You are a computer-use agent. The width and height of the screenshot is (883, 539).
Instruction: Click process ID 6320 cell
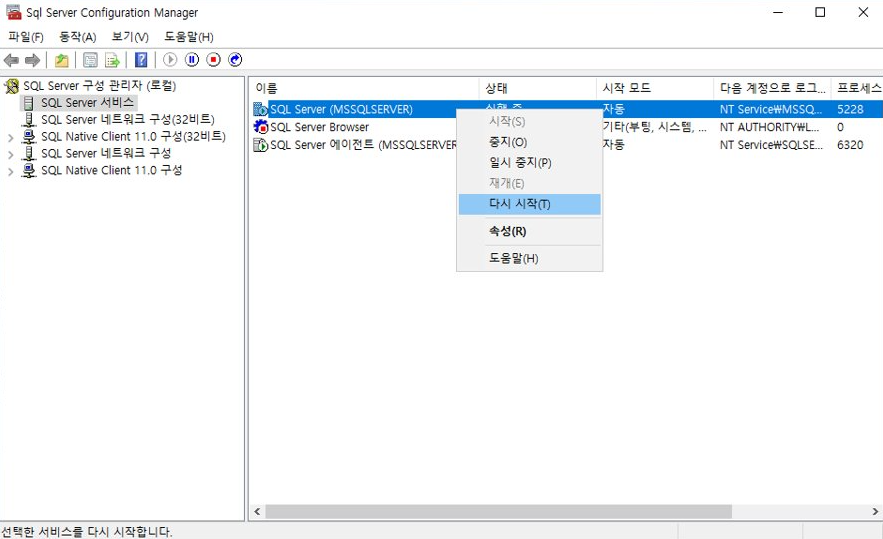[x=850, y=145]
